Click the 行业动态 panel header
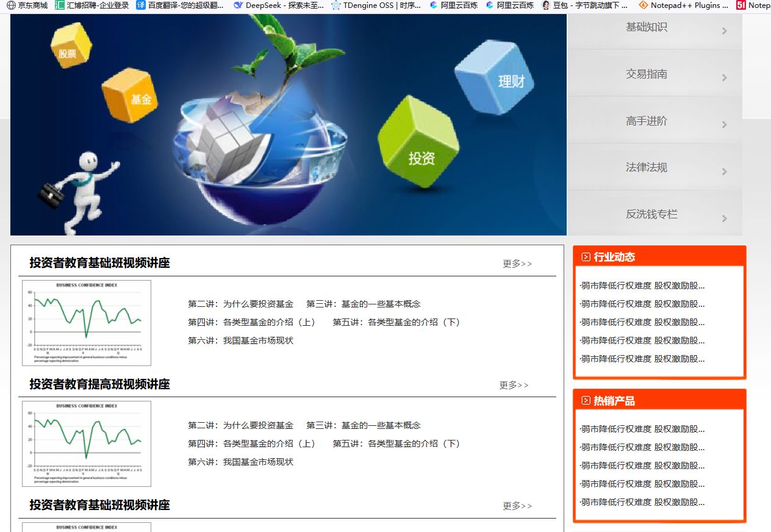The width and height of the screenshot is (771, 532). pyautogui.click(x=659, y=257)
